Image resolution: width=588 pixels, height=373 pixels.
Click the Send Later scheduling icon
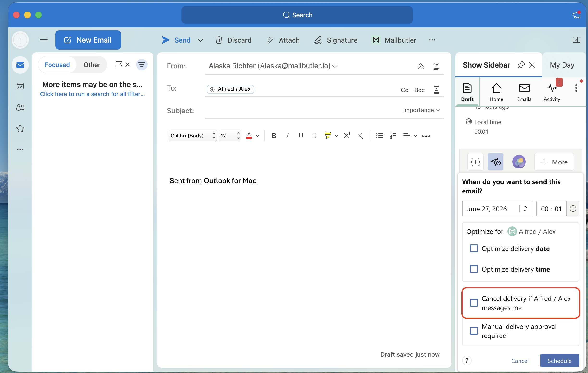tap(495, 162)
